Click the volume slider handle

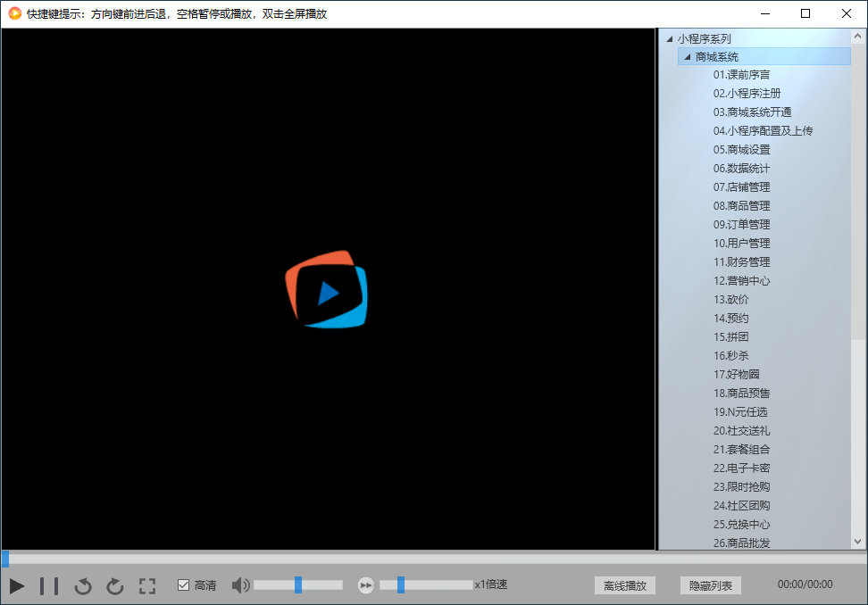298,584
